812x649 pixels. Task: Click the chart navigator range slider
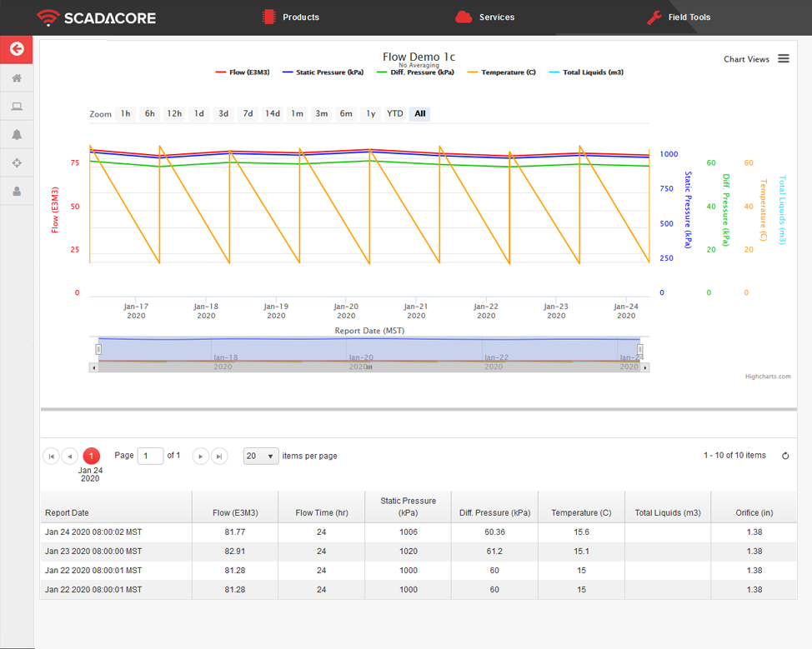pos(367,349)
